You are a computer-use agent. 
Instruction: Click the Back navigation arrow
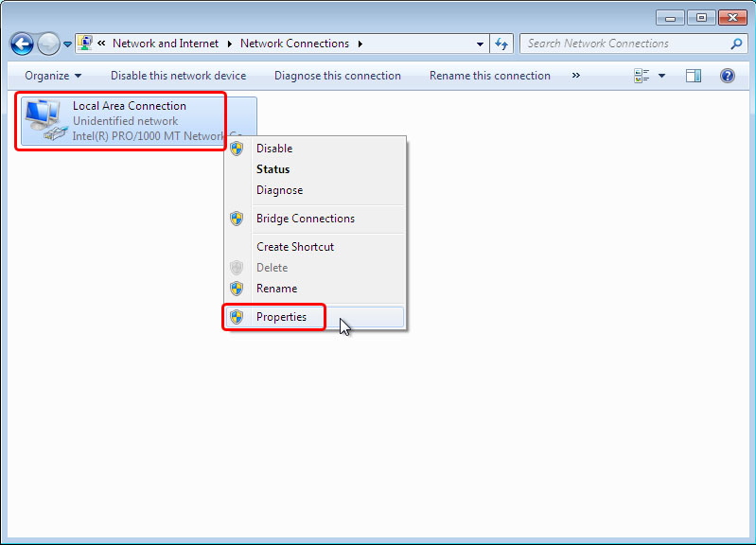pos(22,44)
